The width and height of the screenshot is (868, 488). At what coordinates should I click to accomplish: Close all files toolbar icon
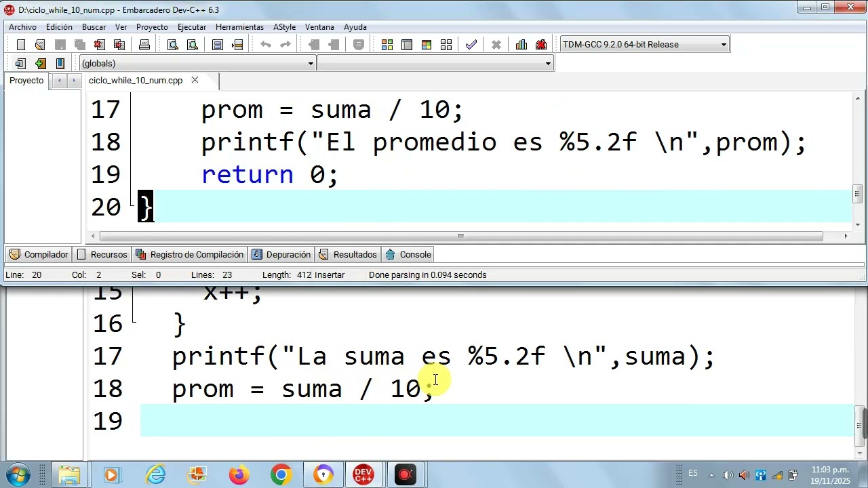coord(119,45)
